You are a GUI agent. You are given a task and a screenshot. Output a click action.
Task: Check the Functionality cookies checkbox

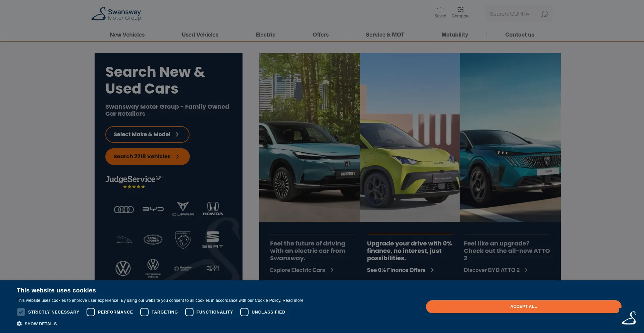[189, 312]
